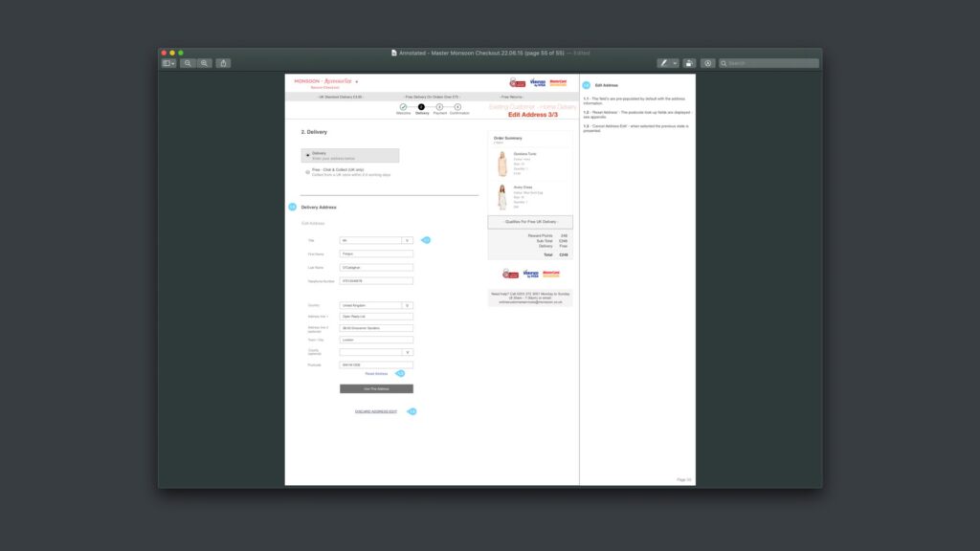Expand the Country dropdown showing United Kingdom
This screenshot has height=551, width=980.
(x=407, y=305)
